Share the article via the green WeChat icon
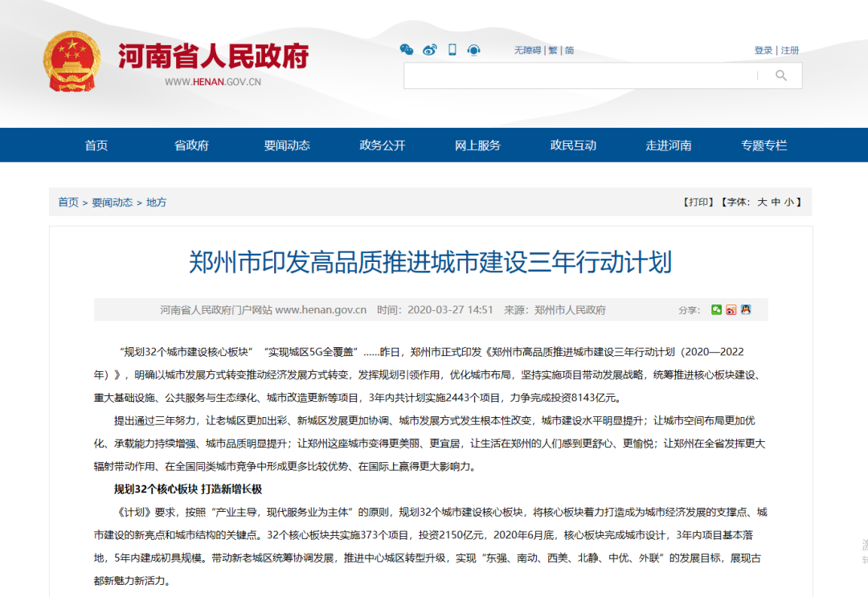This screenshot has height=597, width=868. (715, 309)
